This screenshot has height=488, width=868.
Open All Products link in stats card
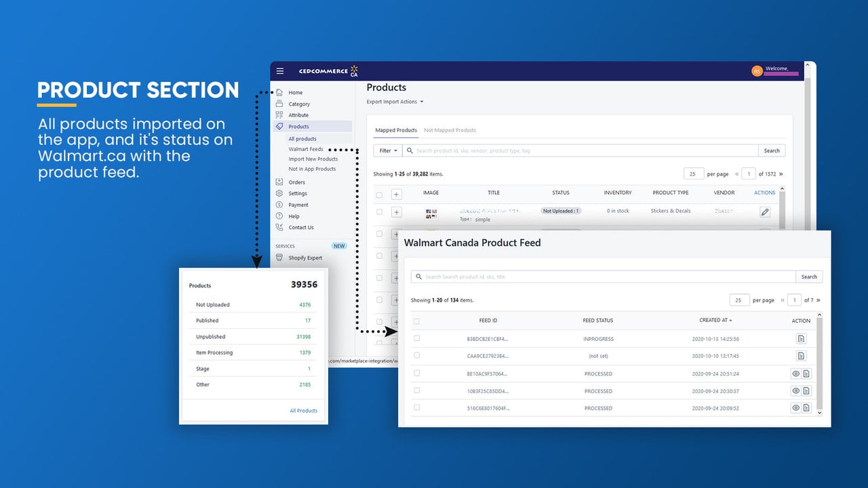tap(303, 411)
